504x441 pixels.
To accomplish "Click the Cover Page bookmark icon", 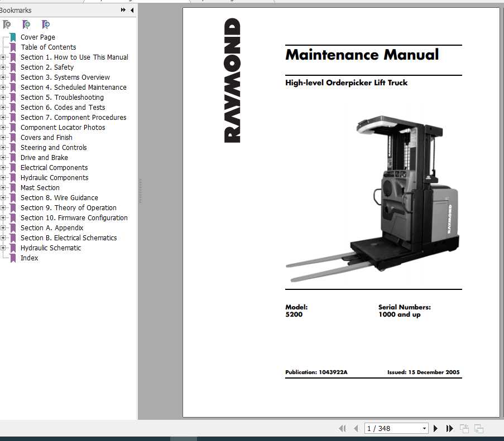I will coord(13,37).
